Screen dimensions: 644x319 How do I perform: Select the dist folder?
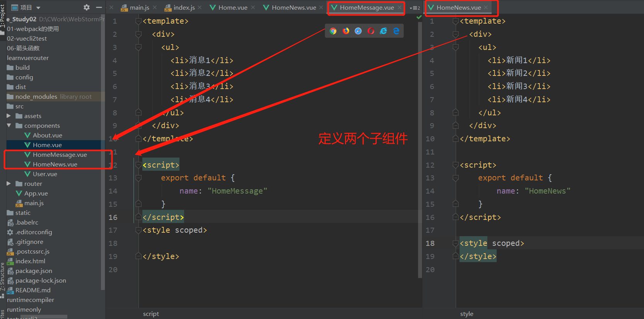point(20,87)
